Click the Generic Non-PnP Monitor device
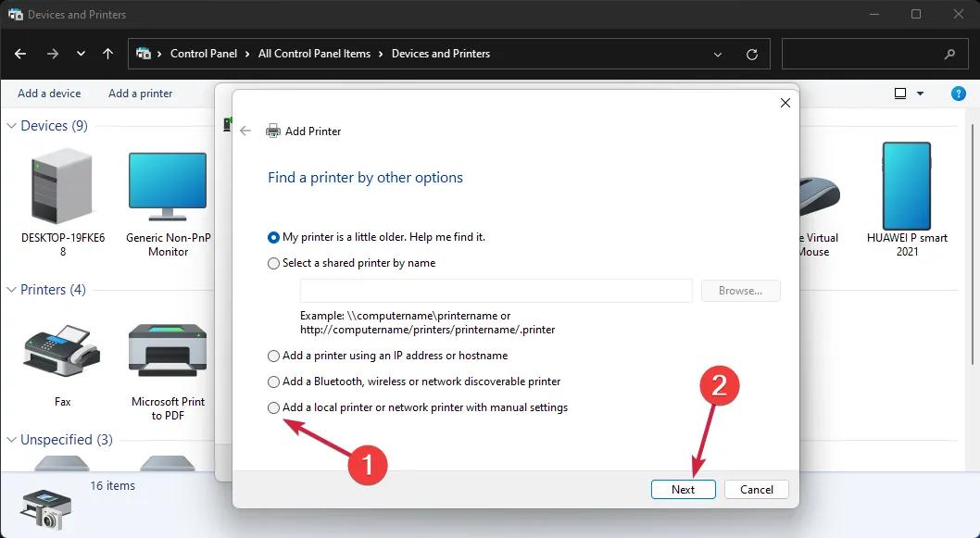 (168, 190)
